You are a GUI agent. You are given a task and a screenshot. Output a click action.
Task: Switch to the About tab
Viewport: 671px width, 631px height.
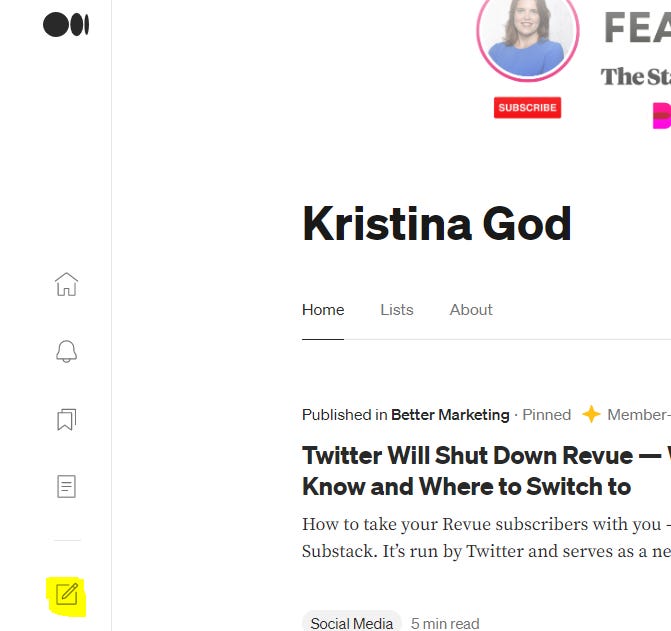coord(471,310)
